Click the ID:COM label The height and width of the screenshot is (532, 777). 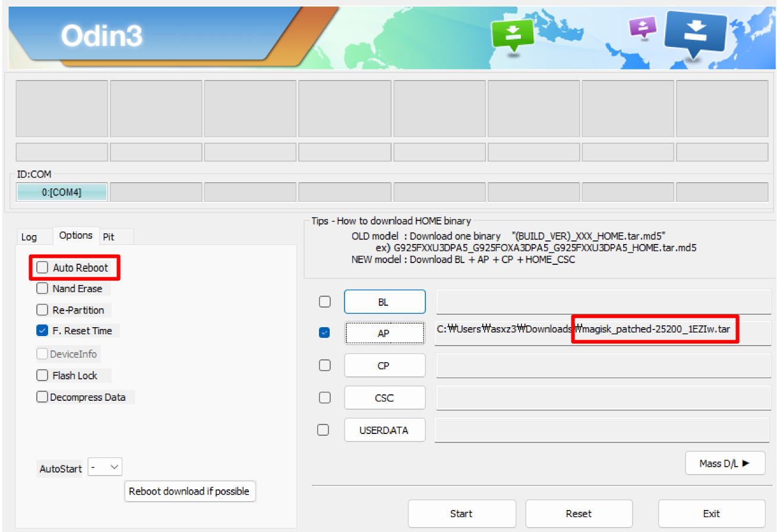tap(34, 174)
